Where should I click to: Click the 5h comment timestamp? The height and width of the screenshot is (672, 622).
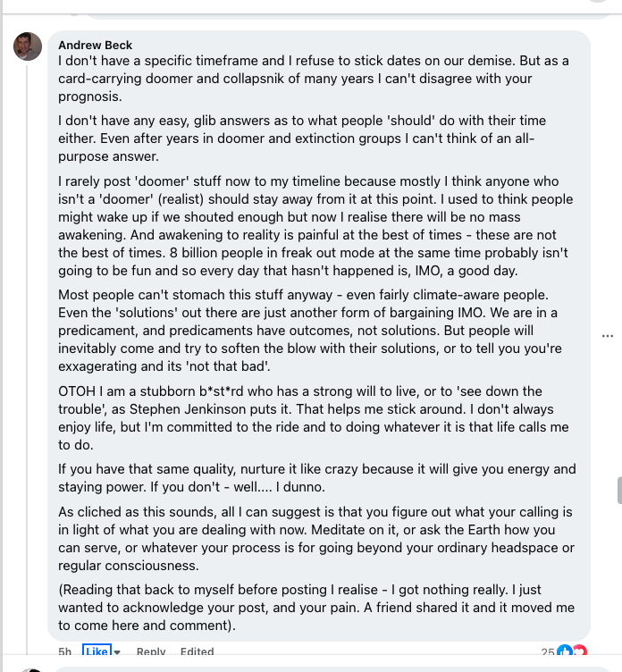(x=65, y=652)
